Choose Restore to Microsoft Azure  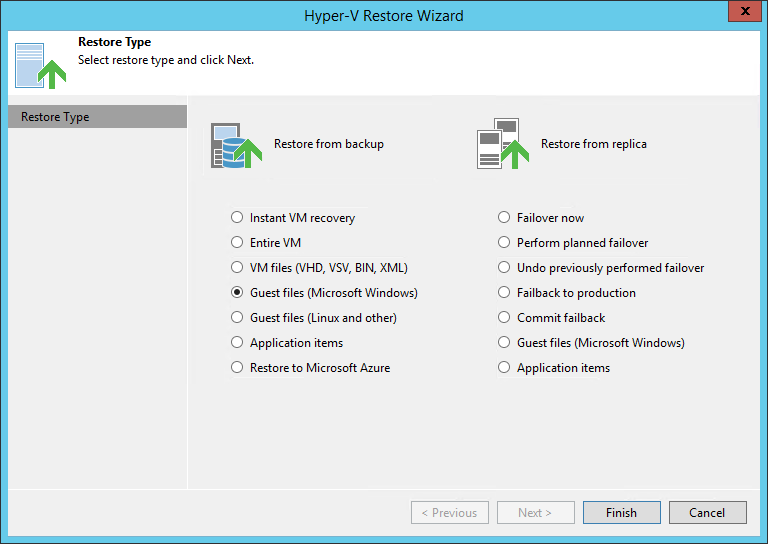(x=237, y=368)
